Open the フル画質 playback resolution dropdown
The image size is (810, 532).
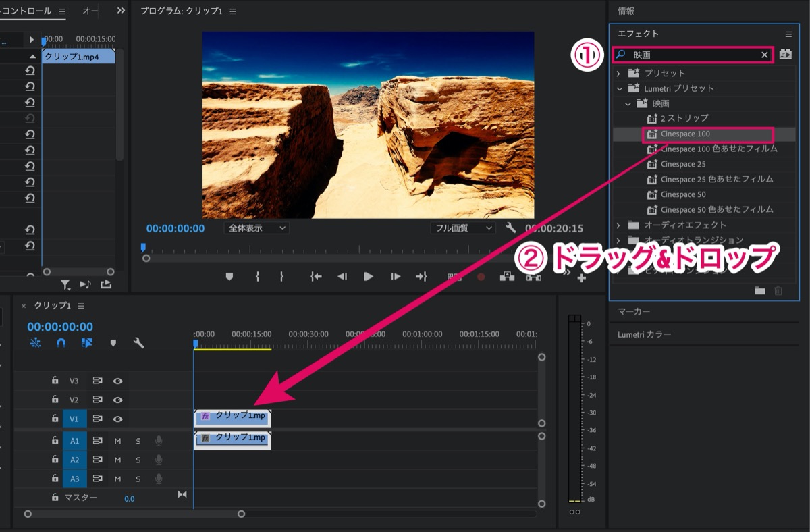tap(463, 228)
